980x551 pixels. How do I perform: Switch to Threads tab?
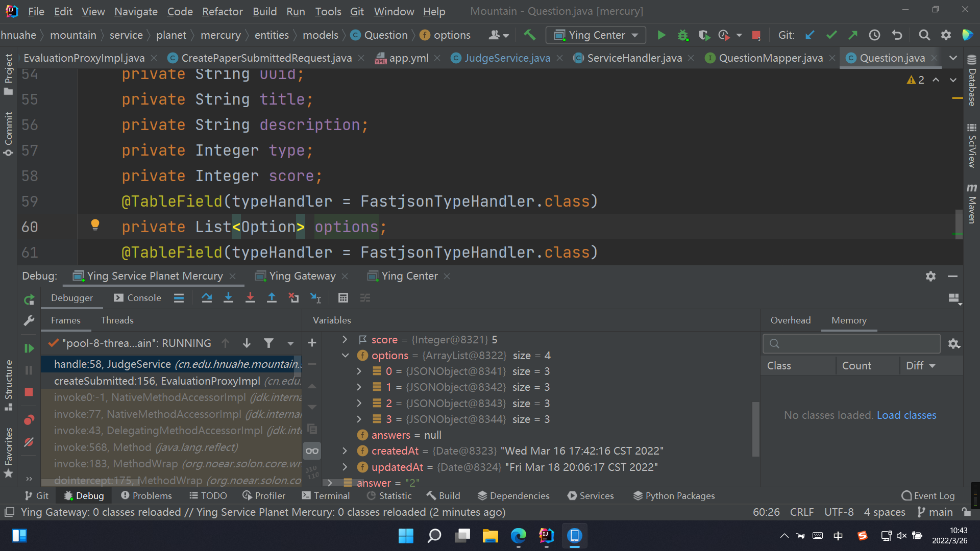tap(117, 320)
